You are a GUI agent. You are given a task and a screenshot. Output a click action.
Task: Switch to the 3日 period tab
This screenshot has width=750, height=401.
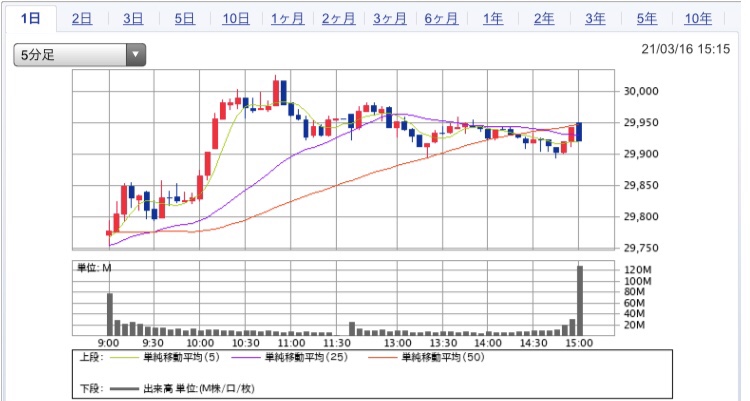pyautogui.click(x=133, y=19)
